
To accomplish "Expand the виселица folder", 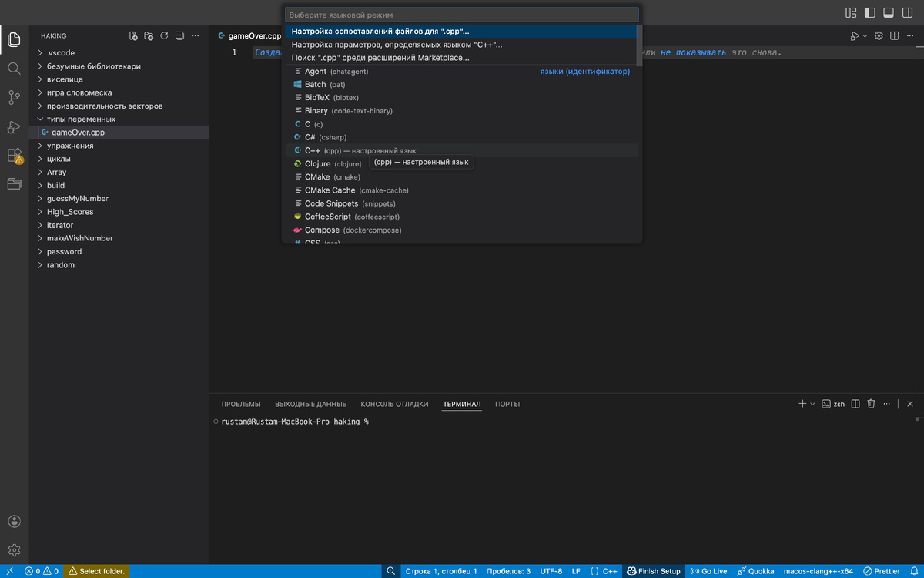I will (x=119, y=79).
